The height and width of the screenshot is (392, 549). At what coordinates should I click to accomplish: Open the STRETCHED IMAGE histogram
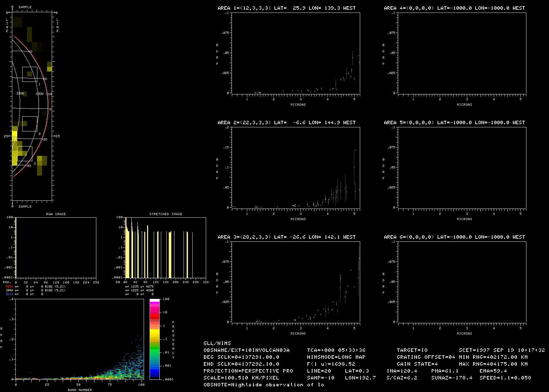click(x=166, y=247)
